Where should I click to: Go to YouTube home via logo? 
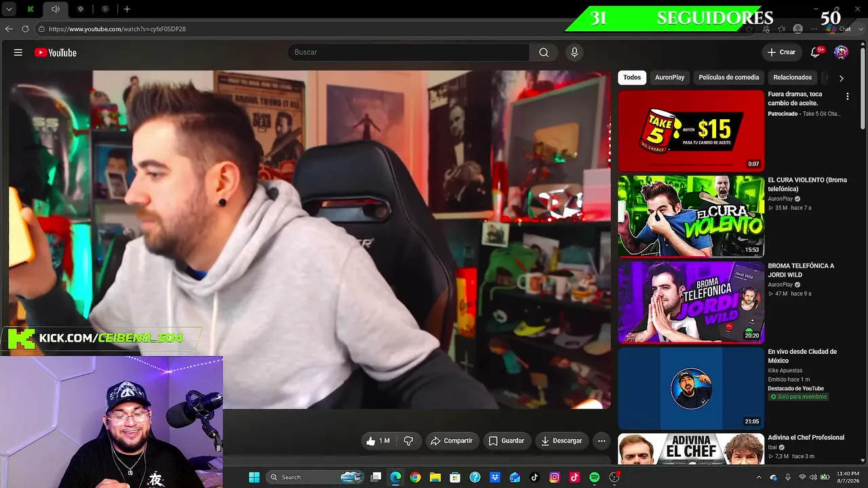[56, 52]
